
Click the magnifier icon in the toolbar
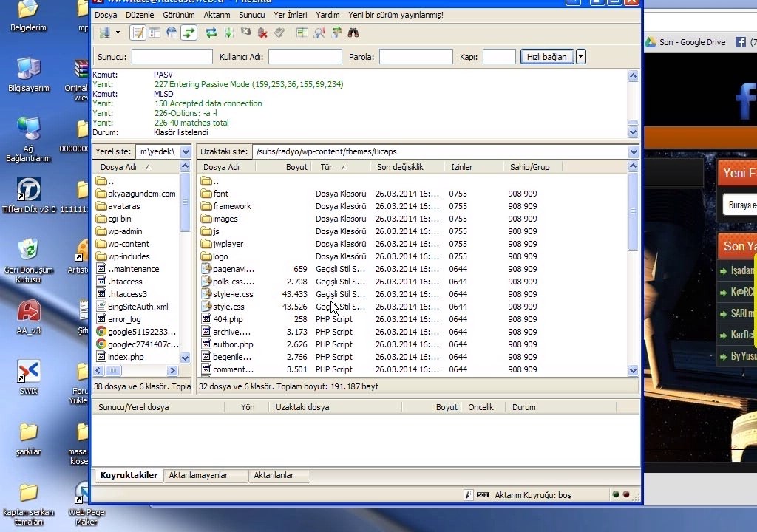[x=319, y=33]
